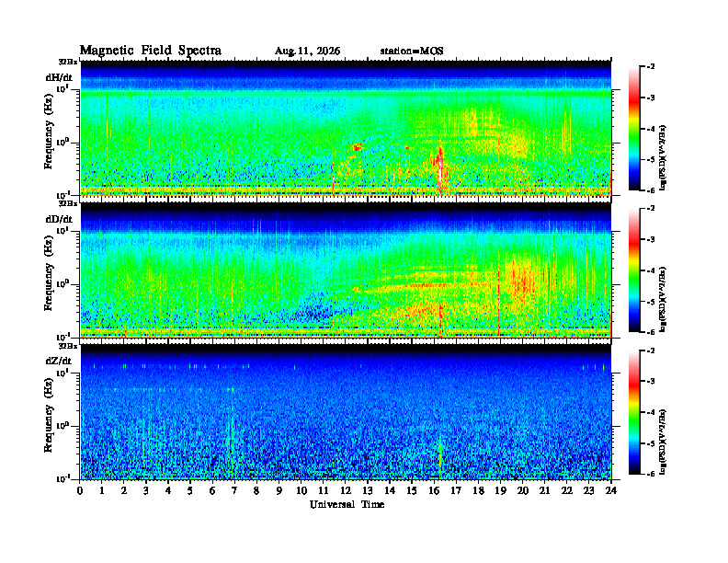Click the log PSD units label beside dH/dt color bar
Screen dimensions: 728x563
[x=664, y=157]
